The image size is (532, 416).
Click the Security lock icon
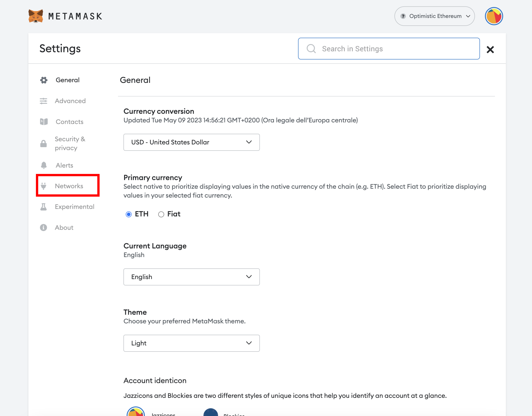44,144
